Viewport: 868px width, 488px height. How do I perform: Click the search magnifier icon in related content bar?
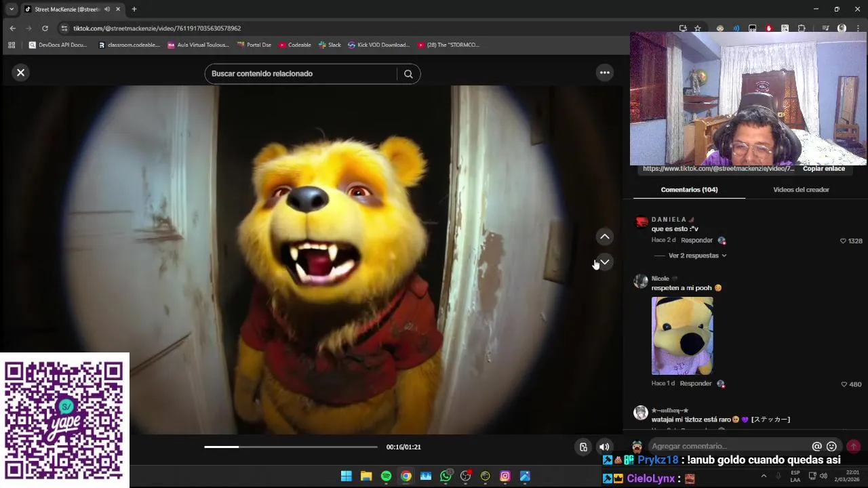(x=408, y=74)
